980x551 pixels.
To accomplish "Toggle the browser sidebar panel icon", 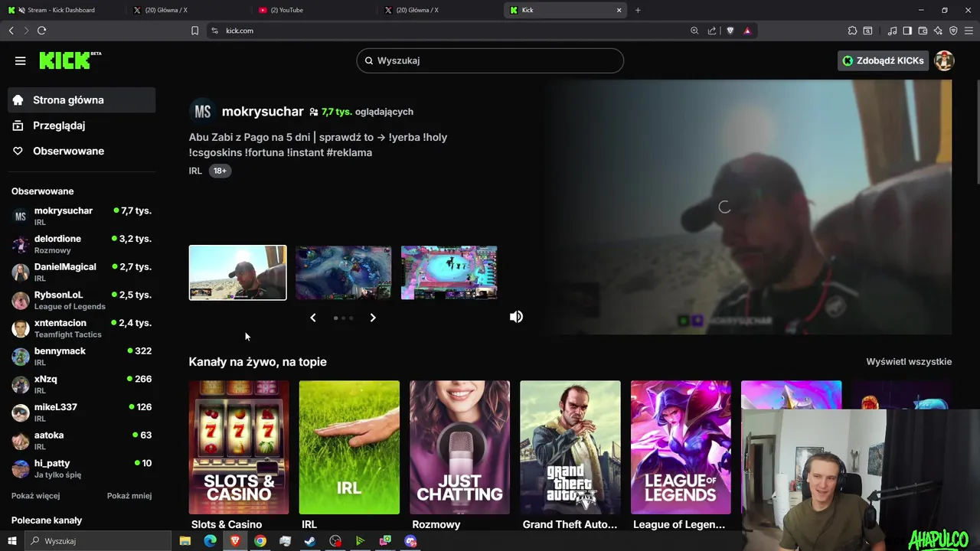I will (907, 31).
